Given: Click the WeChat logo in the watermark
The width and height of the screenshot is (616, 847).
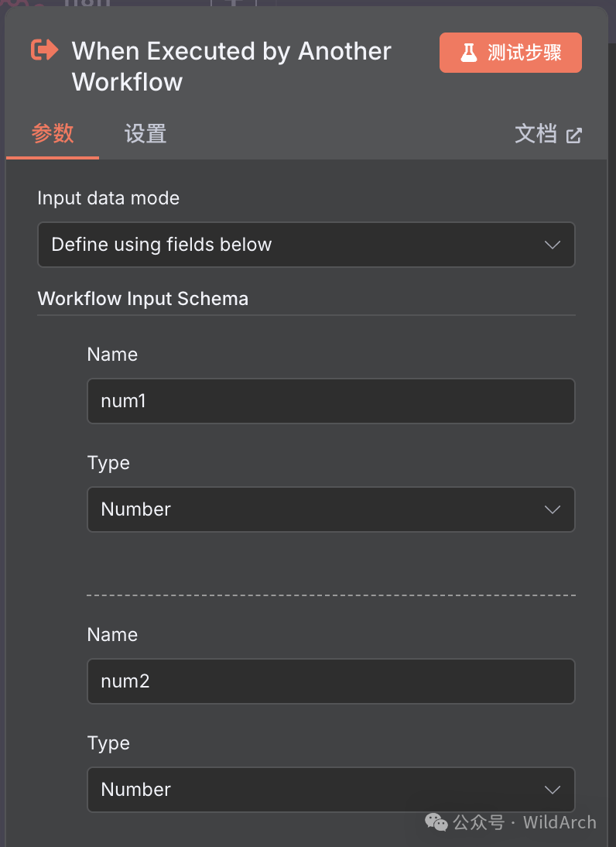Looking at the screenshot, I should (436, 822).
